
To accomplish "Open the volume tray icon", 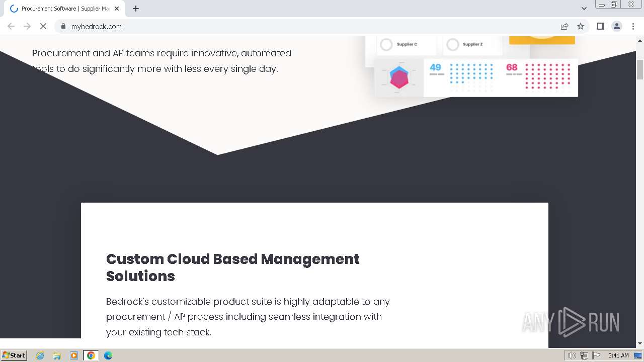I will click(x=572, y=355).
